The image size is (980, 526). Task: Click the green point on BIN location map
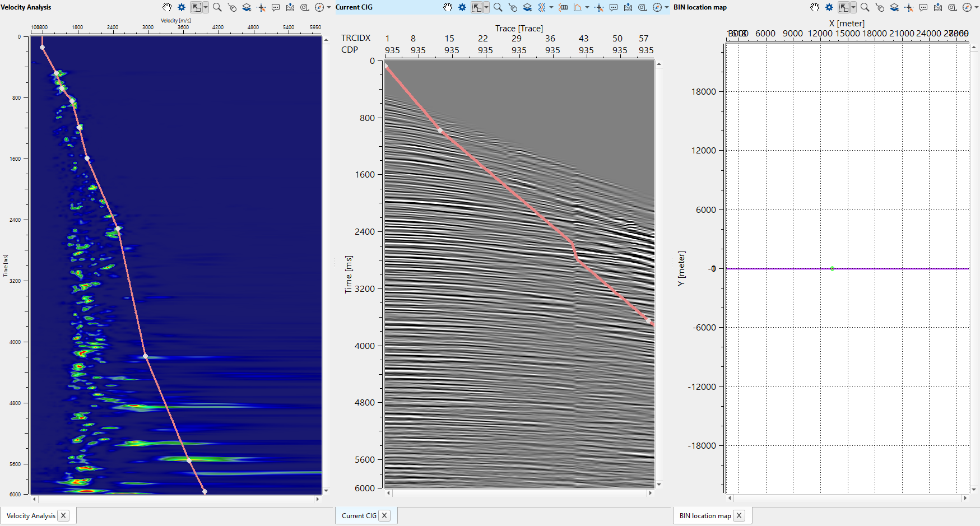click(832, 268)
